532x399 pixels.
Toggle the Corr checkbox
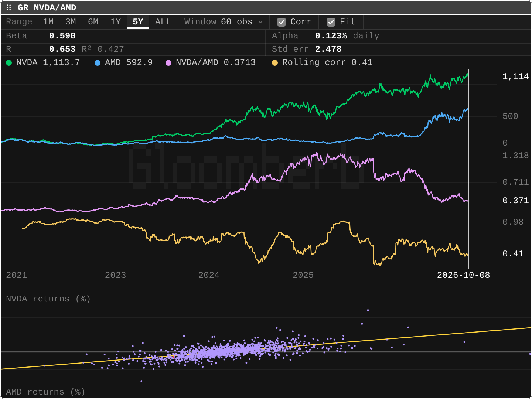coord(282,22)
